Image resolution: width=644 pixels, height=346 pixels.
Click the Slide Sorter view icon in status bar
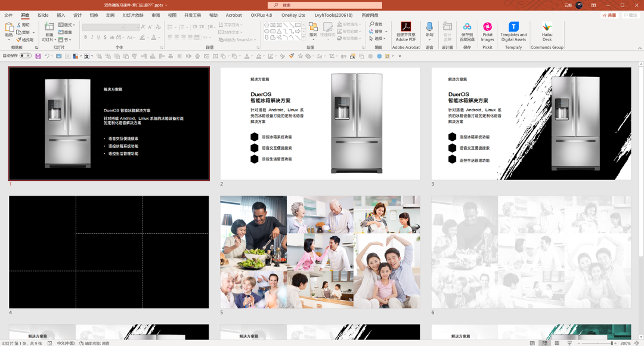(x=544, y=343)
